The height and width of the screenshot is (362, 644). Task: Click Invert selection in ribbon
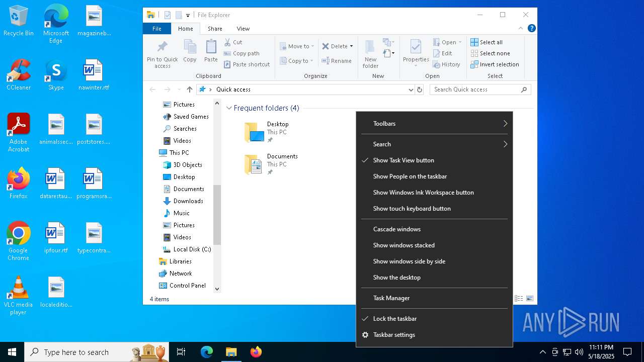[495, 64]
